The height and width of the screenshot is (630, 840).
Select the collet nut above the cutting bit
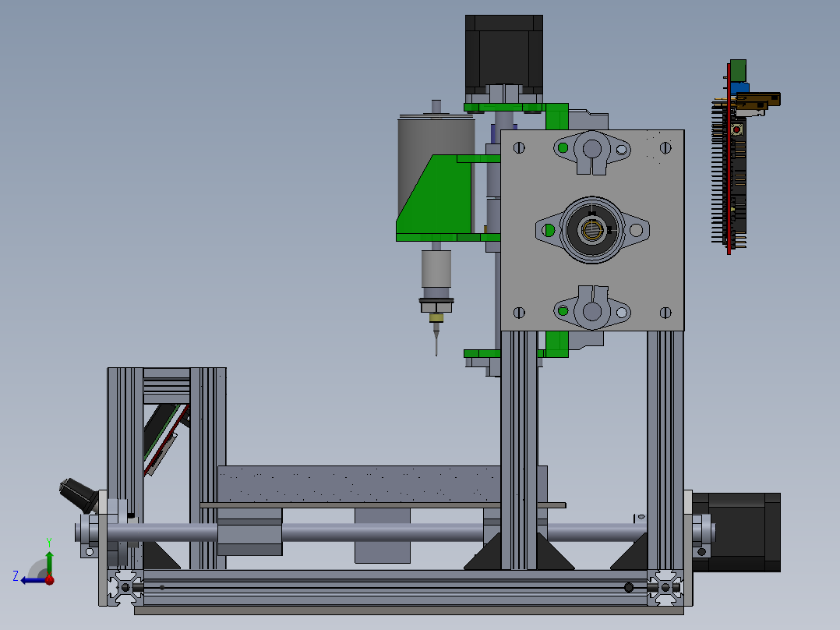point(436,306)
